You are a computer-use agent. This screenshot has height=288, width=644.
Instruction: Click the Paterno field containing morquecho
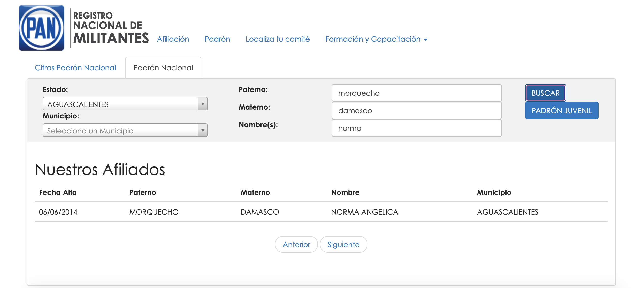tap(416, 93)
